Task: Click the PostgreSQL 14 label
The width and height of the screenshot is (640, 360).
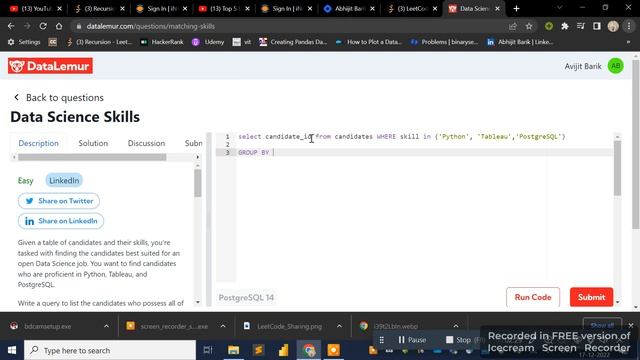Action: pos(246,298)
